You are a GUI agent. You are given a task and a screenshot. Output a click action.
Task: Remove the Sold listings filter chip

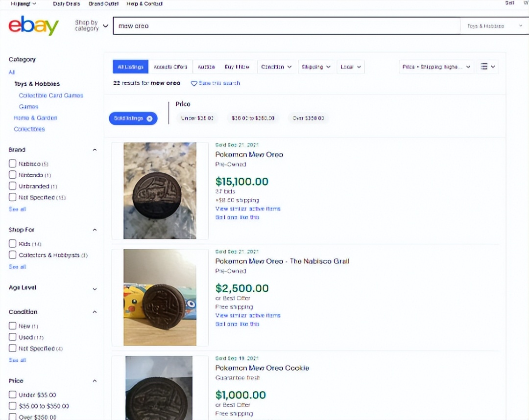[x=149, y=118]
